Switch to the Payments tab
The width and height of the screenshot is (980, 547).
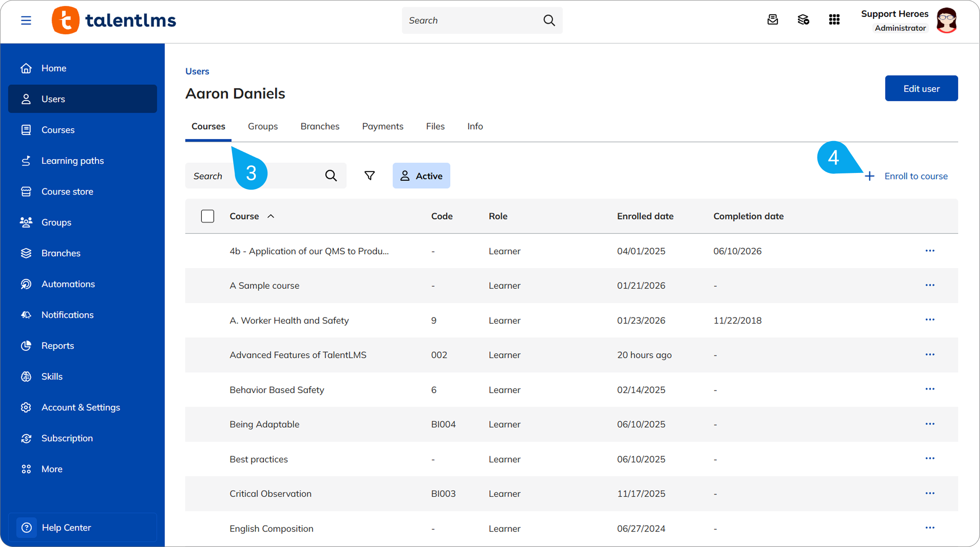[x=383, y=127]
